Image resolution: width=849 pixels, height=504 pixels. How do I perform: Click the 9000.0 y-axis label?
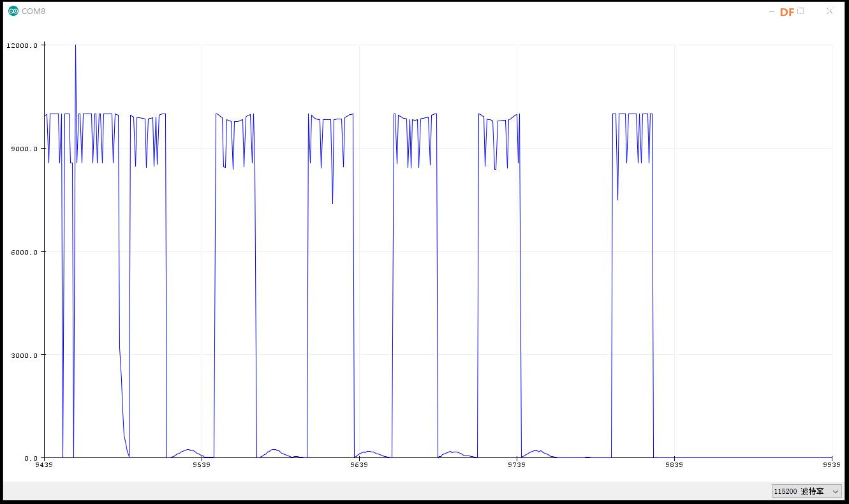coord(24,149)
